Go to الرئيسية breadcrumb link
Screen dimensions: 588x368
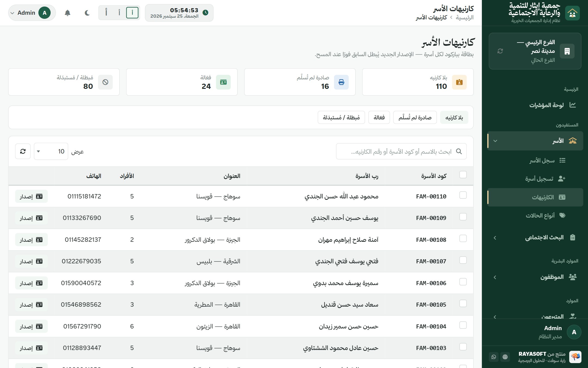465,17
